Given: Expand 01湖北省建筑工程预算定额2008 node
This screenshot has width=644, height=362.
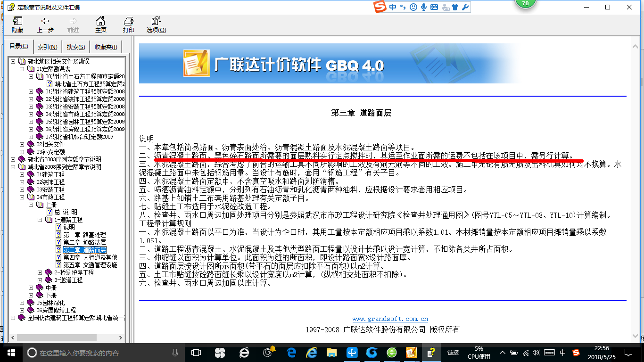Looking at the screenshot, I should [x=31, y=91].
